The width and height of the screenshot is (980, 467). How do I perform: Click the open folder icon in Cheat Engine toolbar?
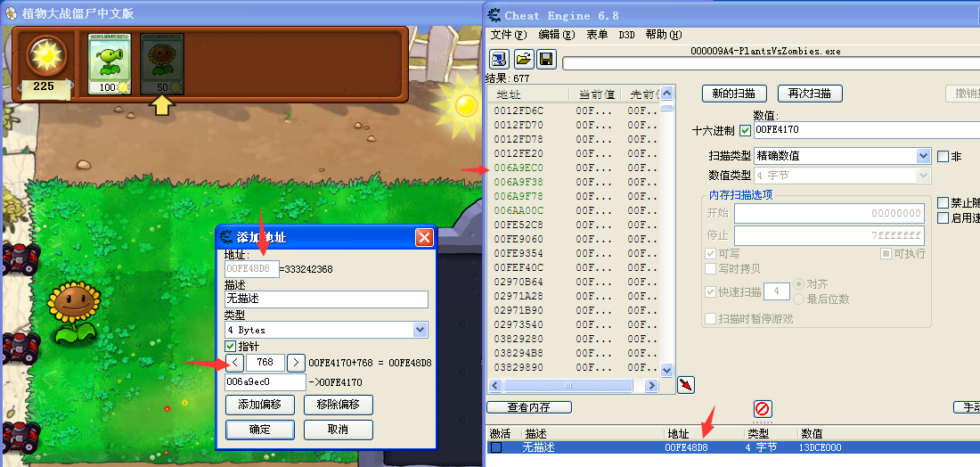coord(524,60)
